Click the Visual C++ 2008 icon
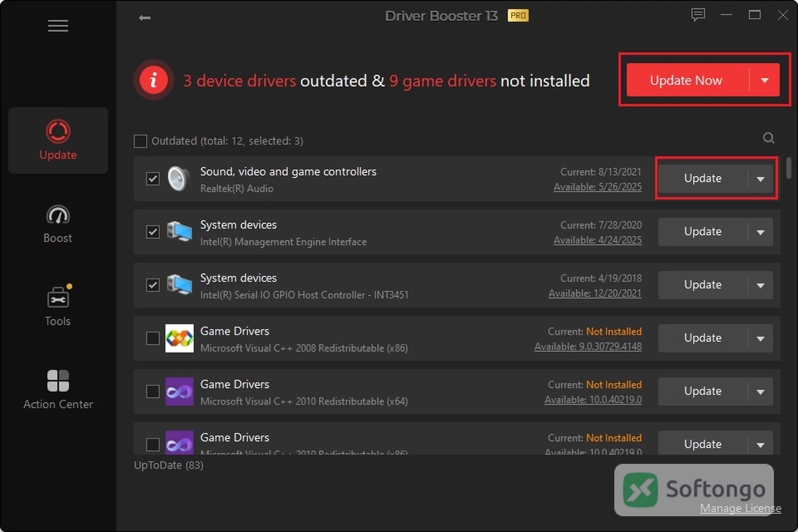Image resolution: width=798 pixels, height=532 pixels. coord(179,338)
